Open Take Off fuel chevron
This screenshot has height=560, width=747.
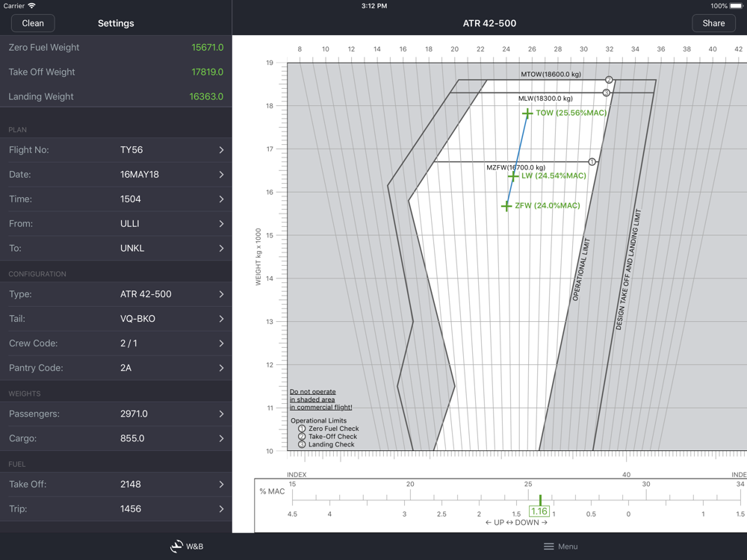tap(222, 485)
